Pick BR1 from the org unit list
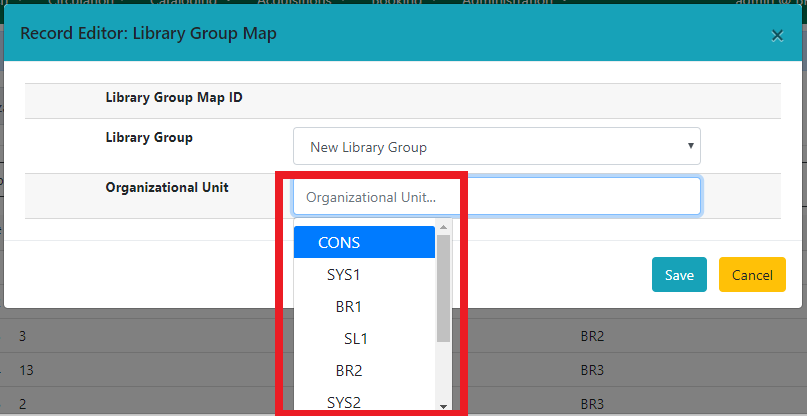The width and height of the screenshot is (807, 416). coord(364,307)
